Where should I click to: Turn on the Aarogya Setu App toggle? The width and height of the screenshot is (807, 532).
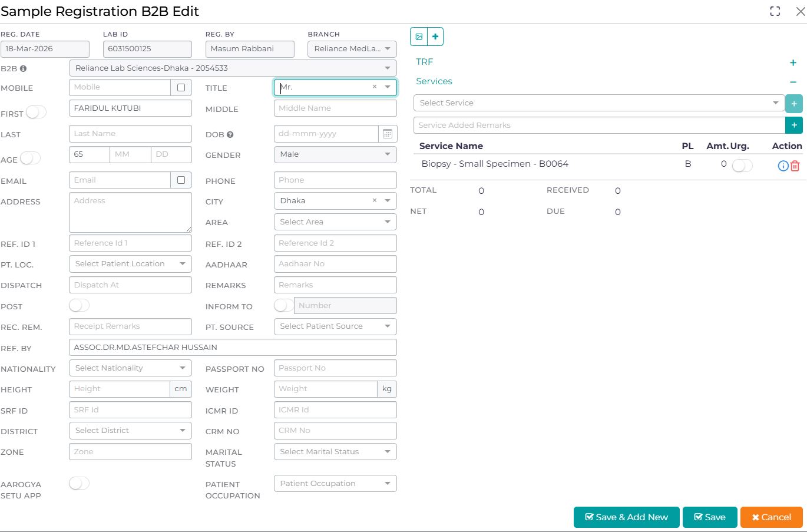[x=79, y=483]
